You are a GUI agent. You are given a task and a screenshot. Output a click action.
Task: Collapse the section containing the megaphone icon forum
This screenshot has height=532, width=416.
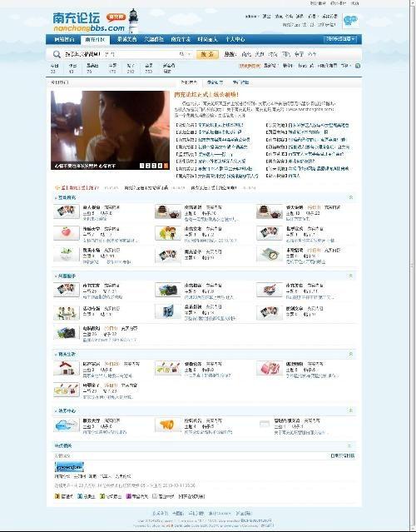[x=351, y=410]
